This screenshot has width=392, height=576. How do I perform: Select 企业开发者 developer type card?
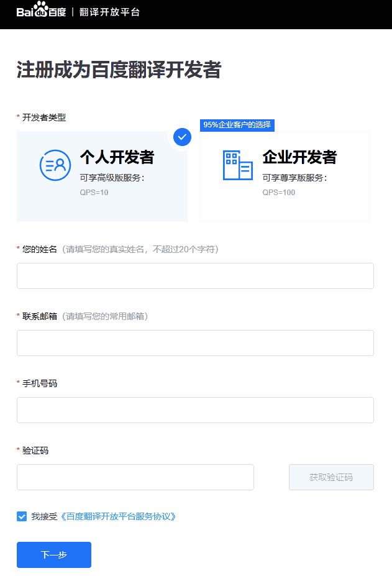(x=285, y=176)
